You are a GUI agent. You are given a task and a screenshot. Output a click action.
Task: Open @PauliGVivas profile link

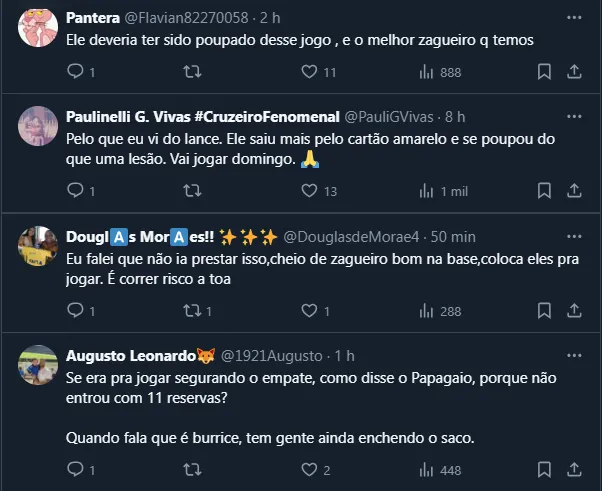coord(391,116)
